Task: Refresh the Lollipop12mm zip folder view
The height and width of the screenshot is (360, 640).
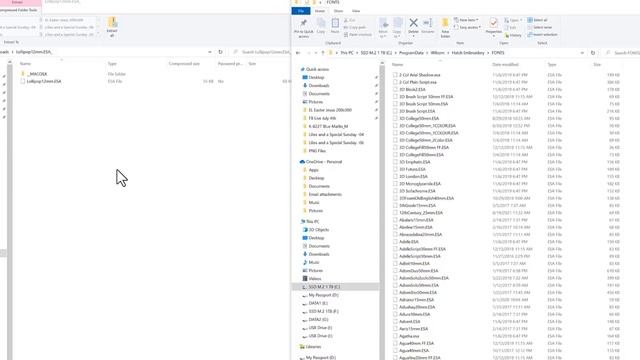Action: [x=220, y=52]
